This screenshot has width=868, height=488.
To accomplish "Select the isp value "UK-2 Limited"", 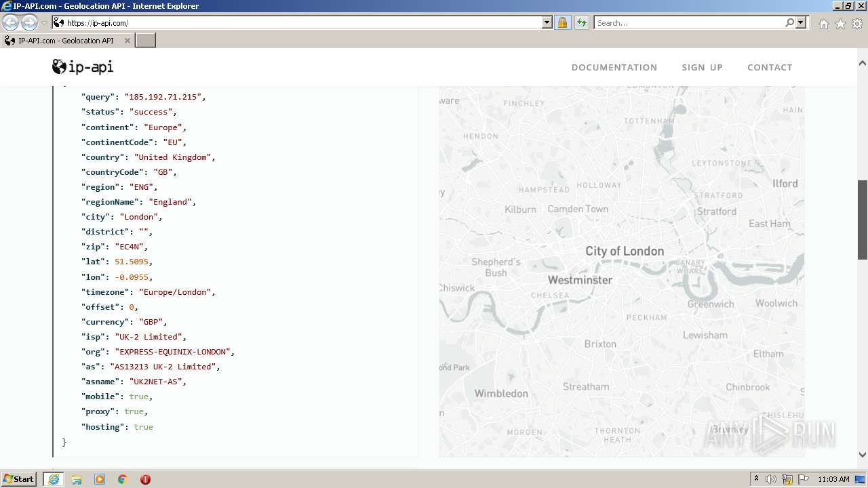I will (x=148, y=336).
